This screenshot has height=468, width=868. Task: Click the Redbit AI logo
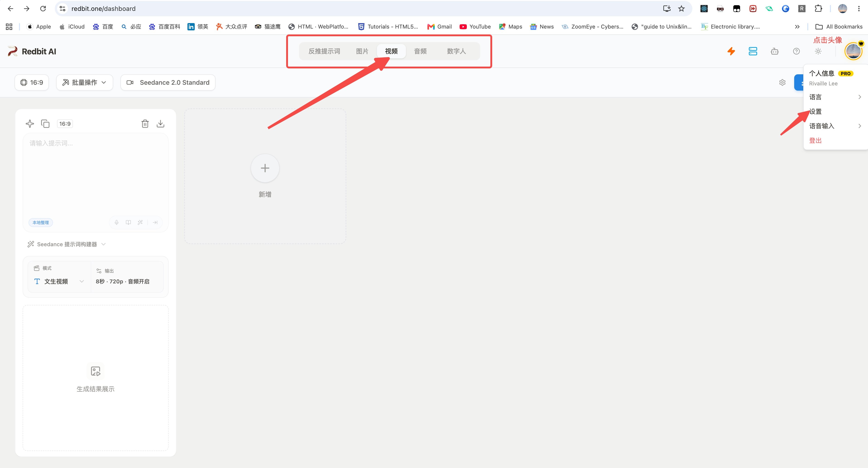pyautogui.click(x=32, y=51)
